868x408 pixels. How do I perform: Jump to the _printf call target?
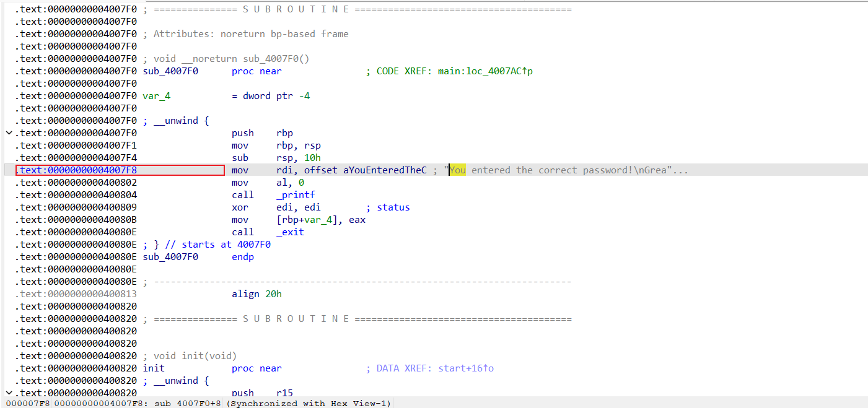click(296, 195)
